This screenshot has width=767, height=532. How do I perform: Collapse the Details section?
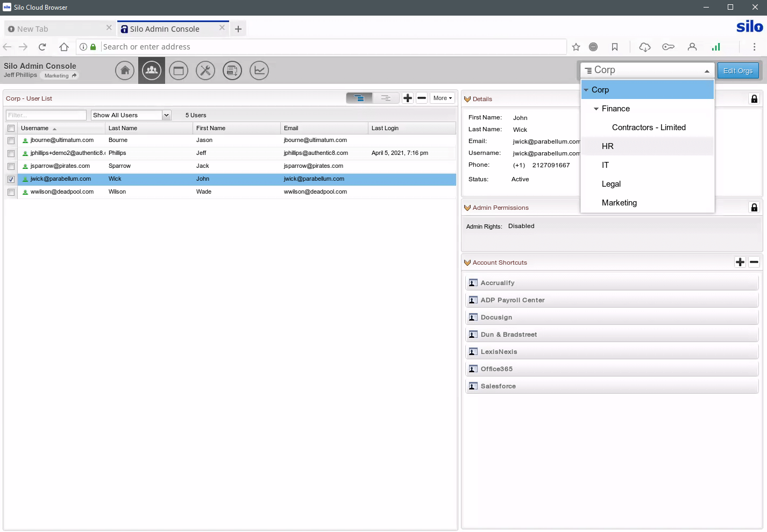coord(467,99)
